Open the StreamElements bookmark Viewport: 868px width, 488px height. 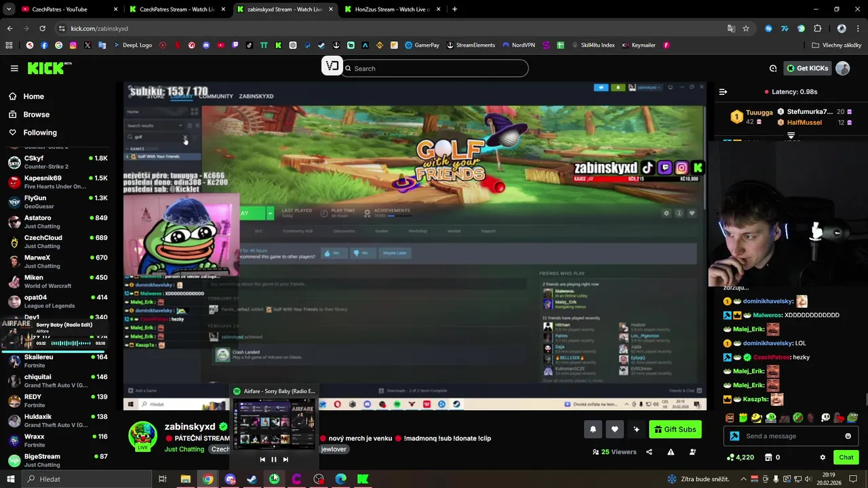coord(471,45)
